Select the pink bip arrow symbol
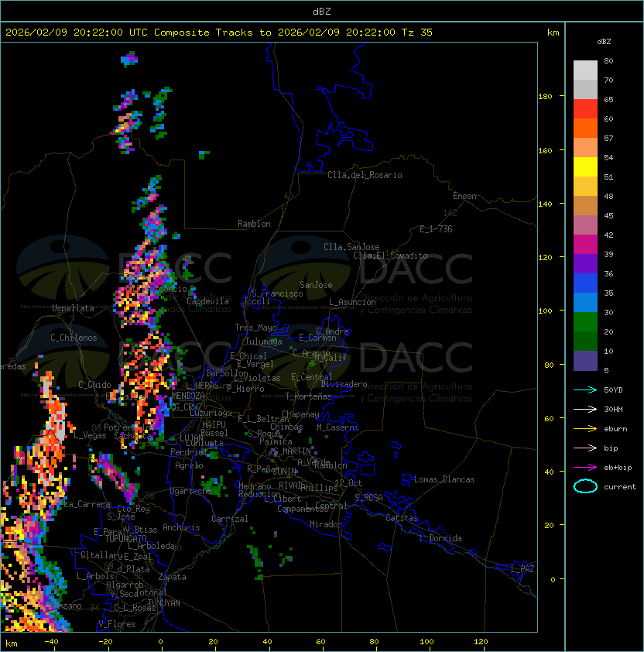644x652 pixels. pyautogui.click(x=585, y=448)
